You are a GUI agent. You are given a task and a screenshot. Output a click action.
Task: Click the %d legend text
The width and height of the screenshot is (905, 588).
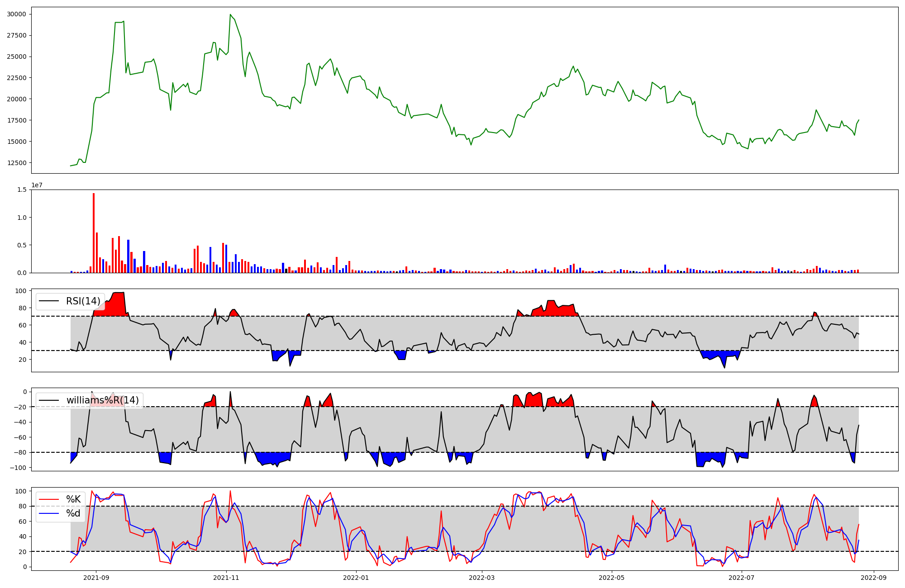[73, 513]
